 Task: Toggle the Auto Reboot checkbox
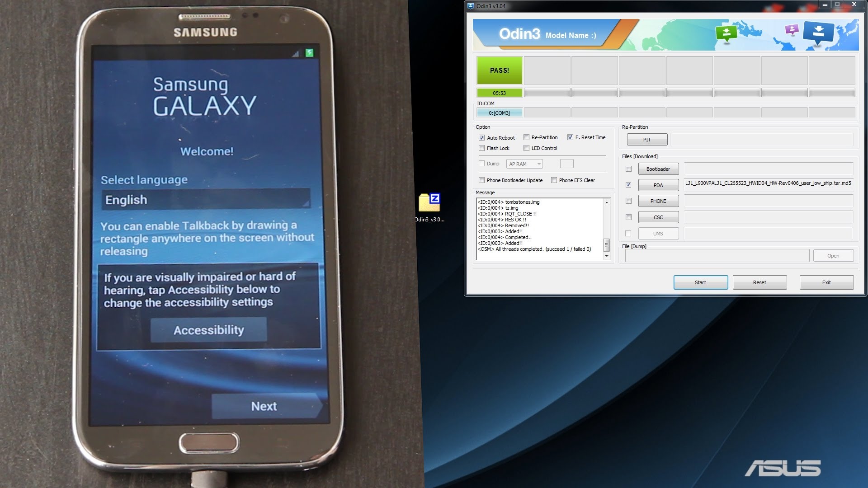[481, 137]
